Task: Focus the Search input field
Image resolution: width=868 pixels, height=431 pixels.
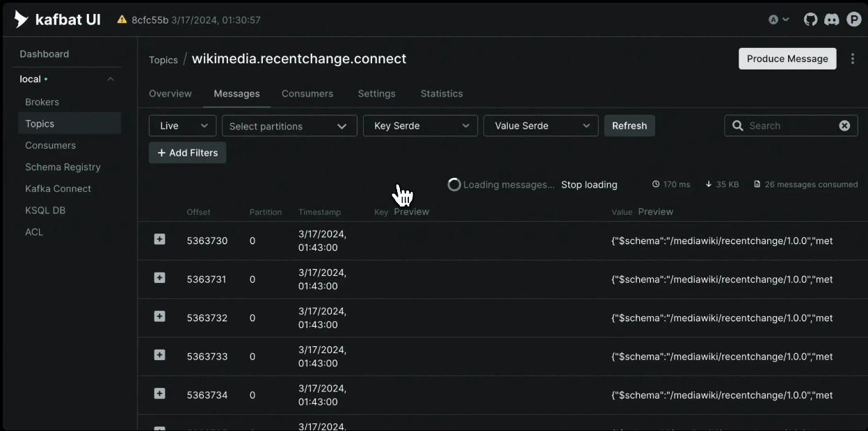Action: pyautogui.click(x=791, y=126)
